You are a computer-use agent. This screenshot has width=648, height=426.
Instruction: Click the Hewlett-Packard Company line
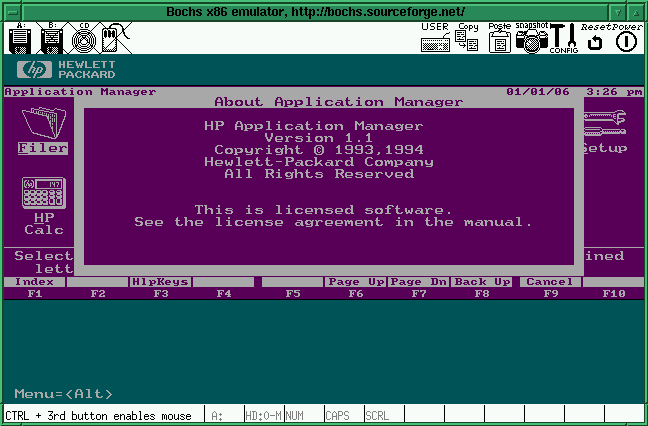coord(319,162)
